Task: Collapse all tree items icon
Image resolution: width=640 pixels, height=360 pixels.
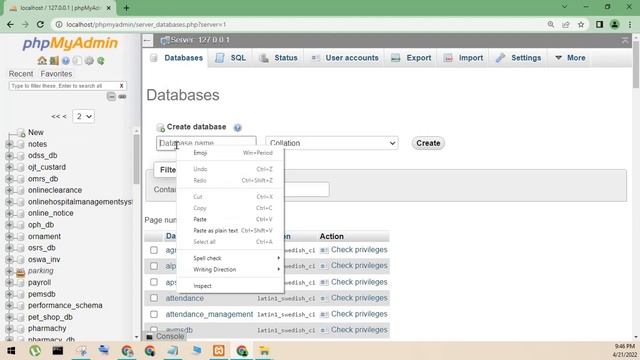Action: point(111,96)
